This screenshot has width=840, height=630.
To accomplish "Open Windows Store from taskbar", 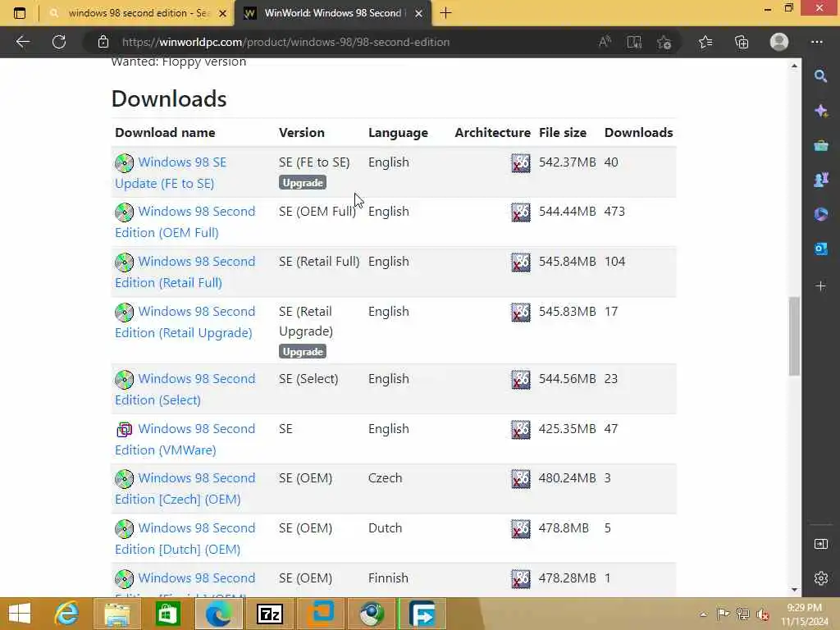I will [x=167, y=614].
